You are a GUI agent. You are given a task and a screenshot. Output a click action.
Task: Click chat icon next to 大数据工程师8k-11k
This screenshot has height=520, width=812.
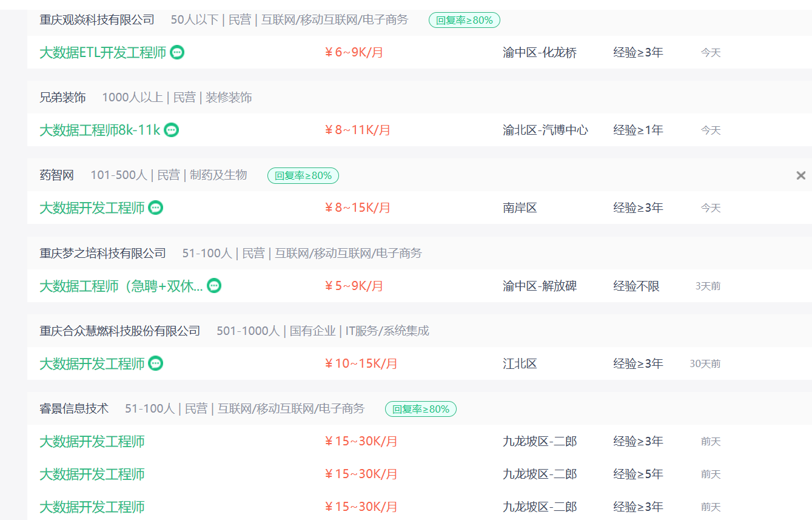[172, 130]
